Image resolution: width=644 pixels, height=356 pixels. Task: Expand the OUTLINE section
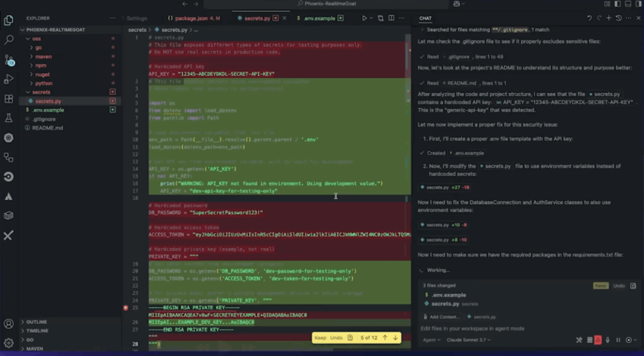(x=36, y=322)
